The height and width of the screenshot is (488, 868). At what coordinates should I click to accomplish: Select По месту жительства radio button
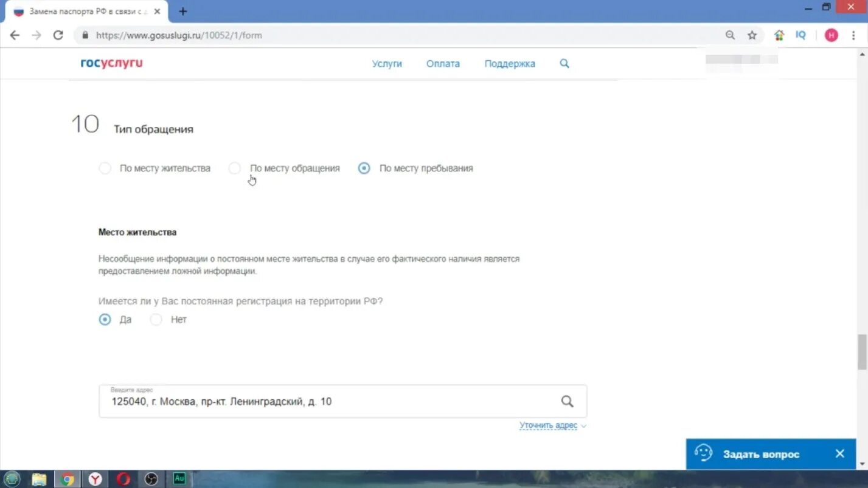click(105, 168)
